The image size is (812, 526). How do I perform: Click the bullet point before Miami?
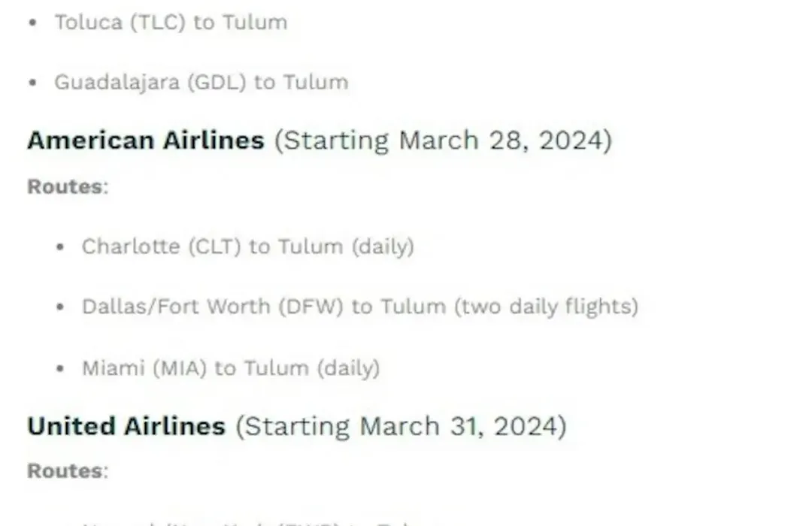pos(60,369)
